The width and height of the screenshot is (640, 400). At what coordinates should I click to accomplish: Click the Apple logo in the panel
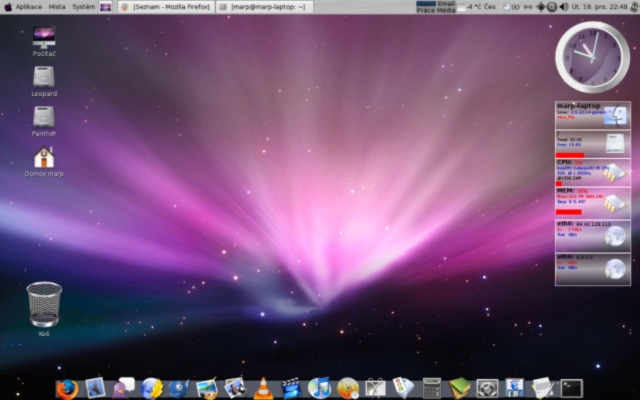pyautogui.click(x=8, y=7)
